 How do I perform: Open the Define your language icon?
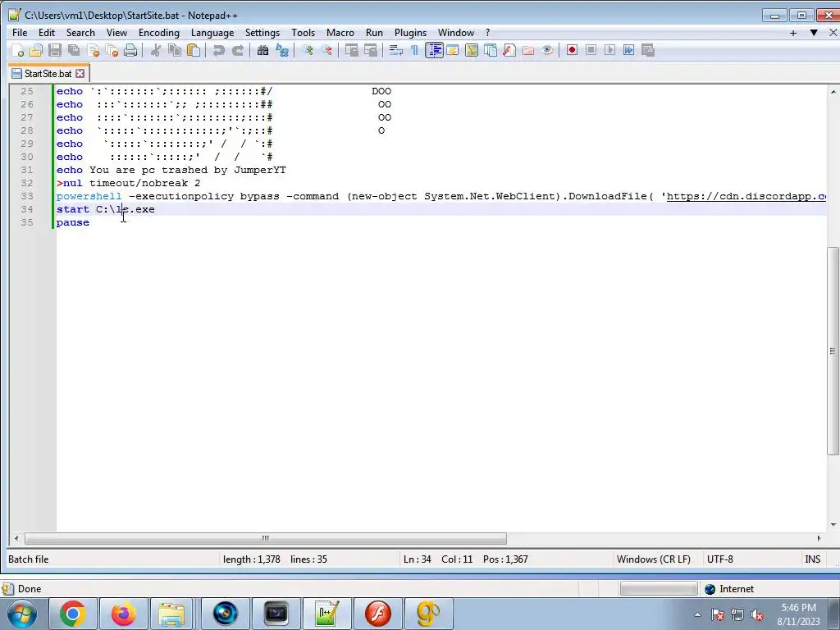453,50
